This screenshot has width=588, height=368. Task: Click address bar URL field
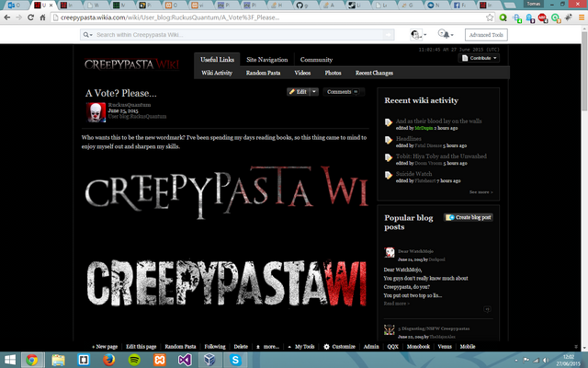pos(270,17)
